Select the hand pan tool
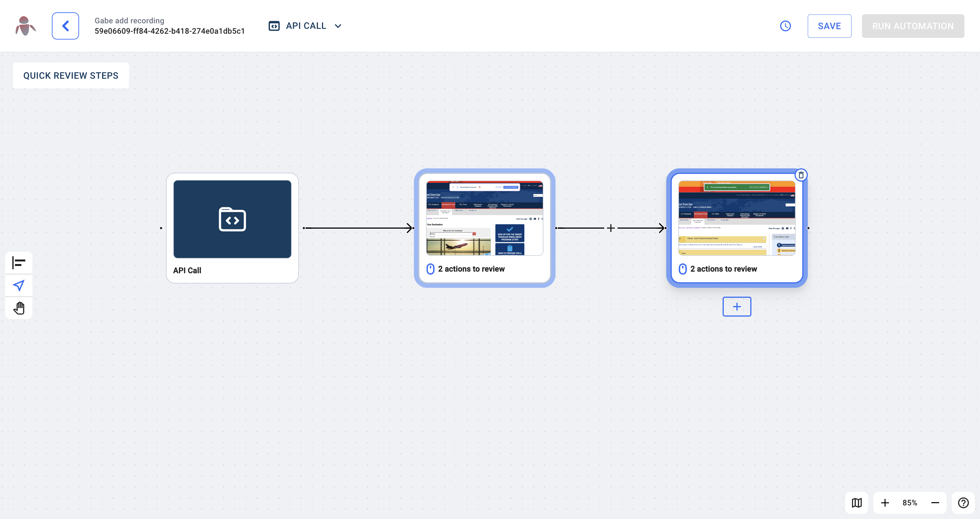Image resolution: width=980 pixels, height=519 pixels. pyautogui.click(x=19, y=307)
